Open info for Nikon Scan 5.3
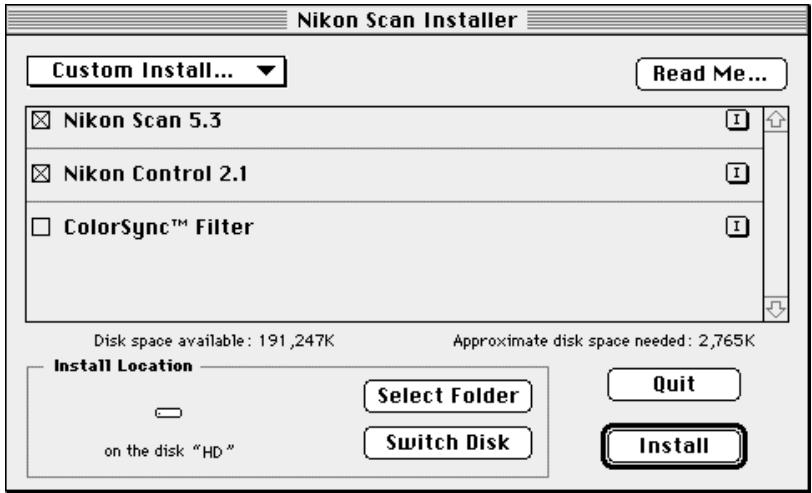The width and height of the screenshot is (812, 493). click(x=737, y=121)
